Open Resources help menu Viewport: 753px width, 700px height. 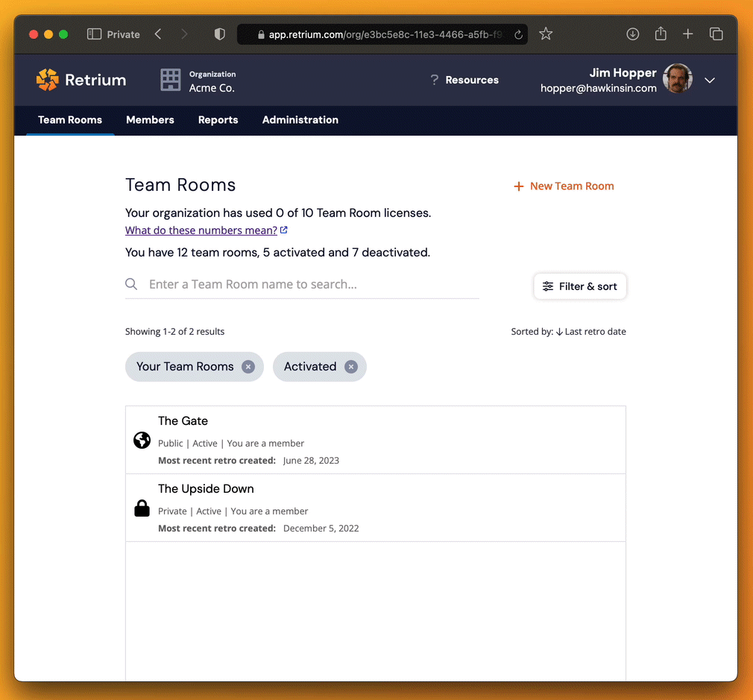click(464, 80)
